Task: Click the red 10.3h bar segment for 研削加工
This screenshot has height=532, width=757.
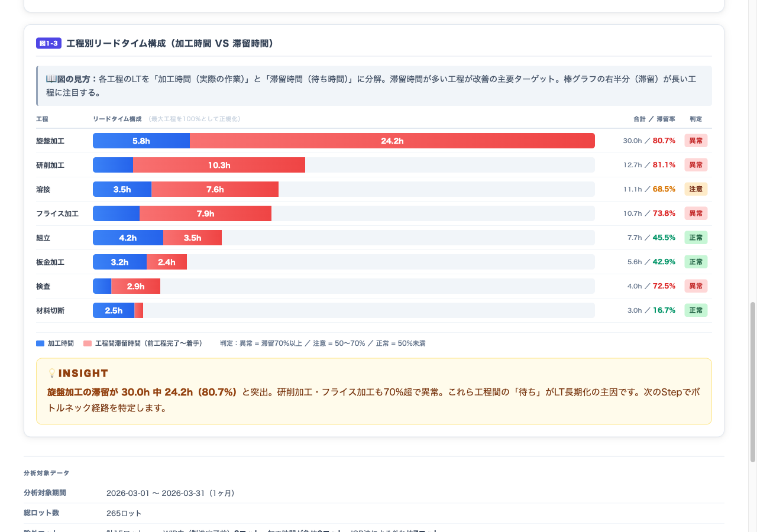Action: [x=219, y=165]
